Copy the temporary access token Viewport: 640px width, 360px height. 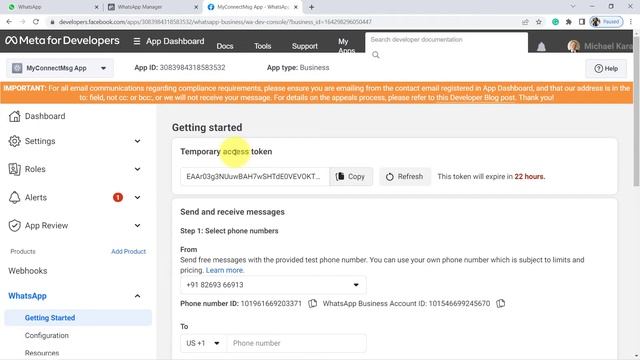pos(351,177)
